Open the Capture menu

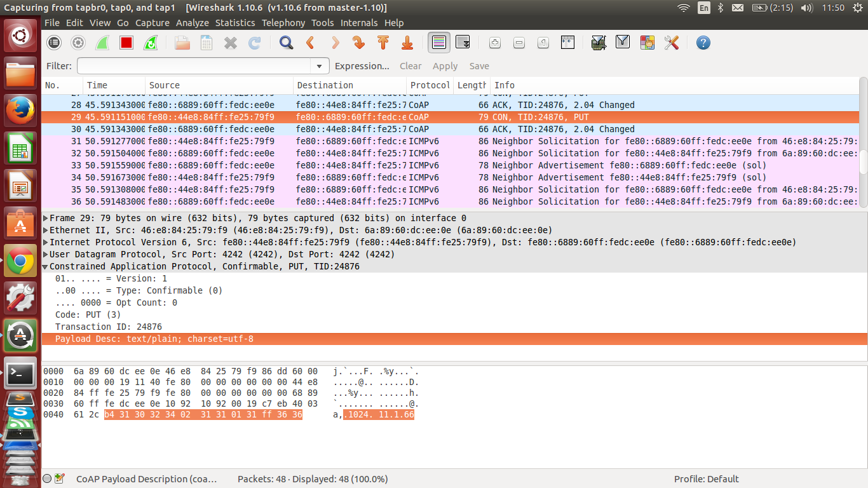point(153,23)
